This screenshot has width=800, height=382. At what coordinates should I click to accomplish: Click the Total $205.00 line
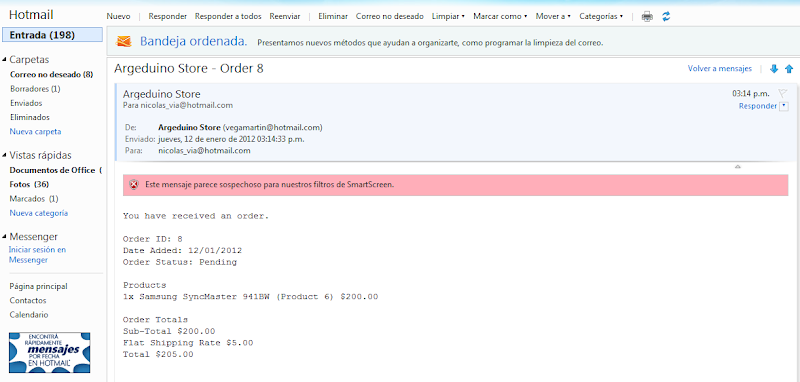coord(158,354)
